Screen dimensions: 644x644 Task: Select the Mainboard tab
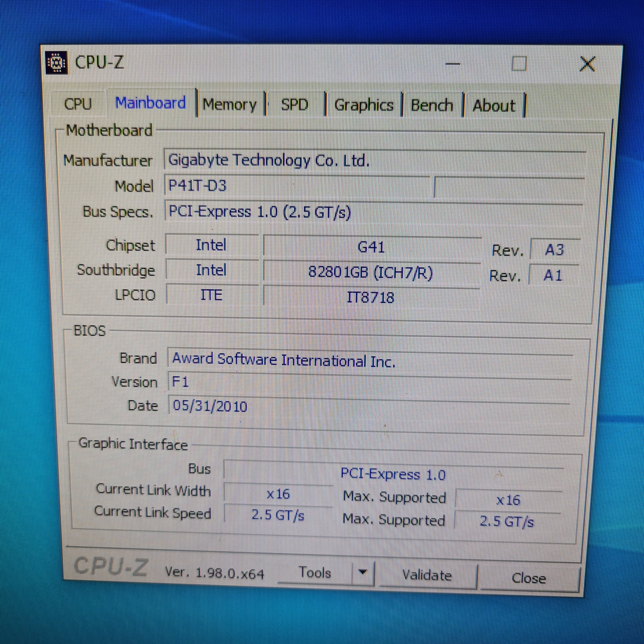pos(151,103)
